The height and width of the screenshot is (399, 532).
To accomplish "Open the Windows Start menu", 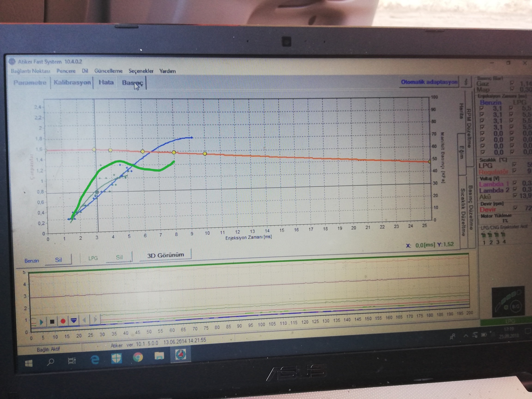I will (x=29, y=363).
